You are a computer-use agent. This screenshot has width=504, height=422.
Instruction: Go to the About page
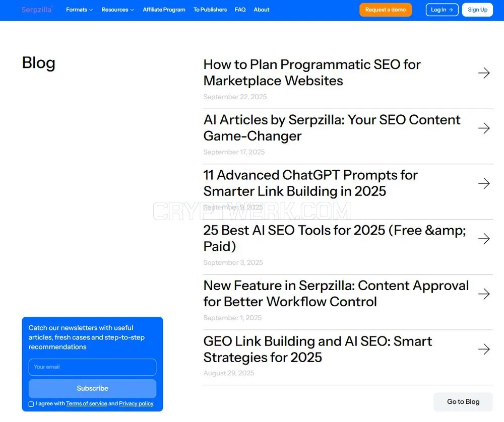[261, 10]
